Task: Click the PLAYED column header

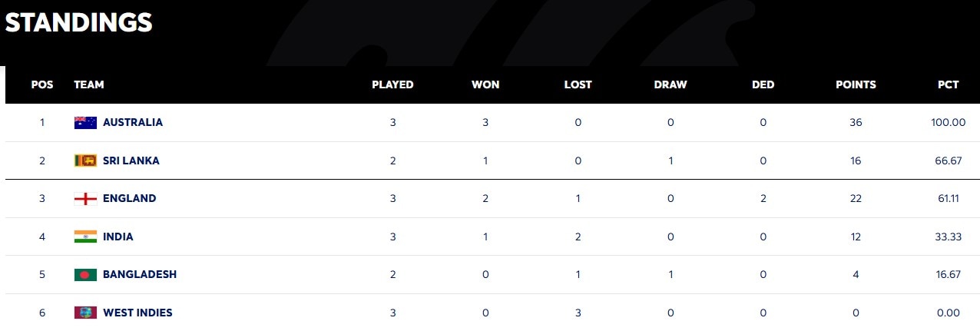Action: pyautogui.click(x=392, y=84)
